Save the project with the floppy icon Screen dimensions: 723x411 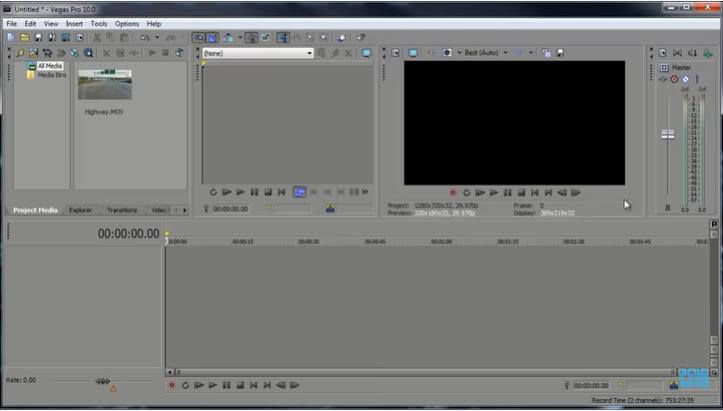click(x=38, y=38)
